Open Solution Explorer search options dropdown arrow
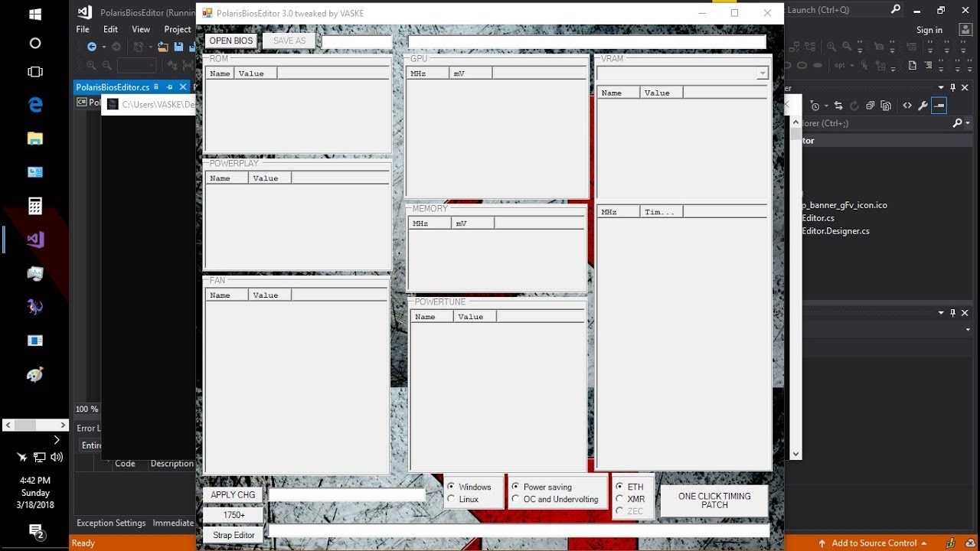This screenshot has height=551, width=980. 968,123
